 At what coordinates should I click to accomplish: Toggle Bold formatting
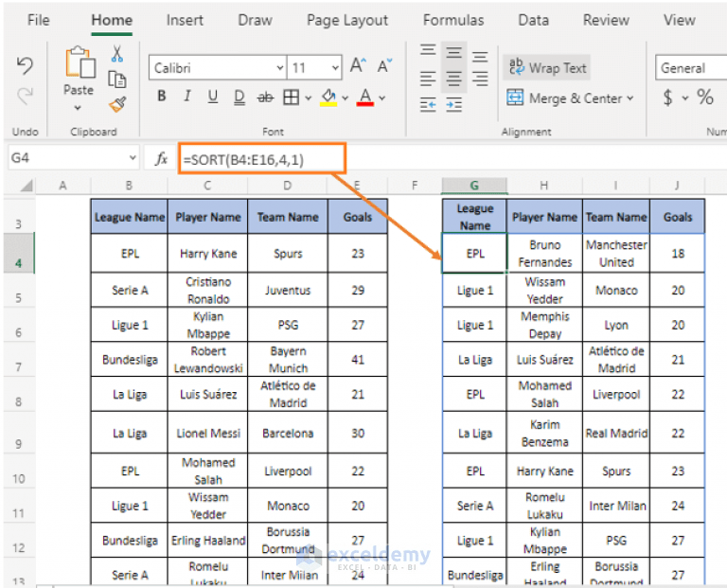pos(161,97)
